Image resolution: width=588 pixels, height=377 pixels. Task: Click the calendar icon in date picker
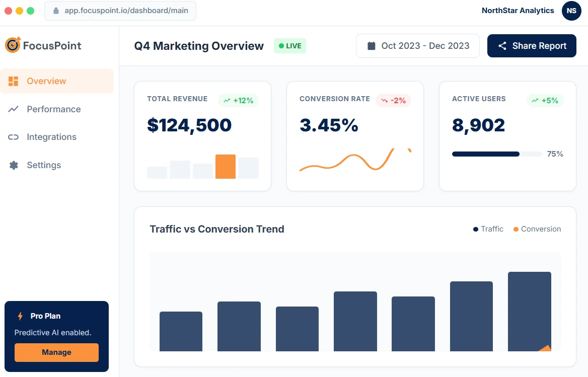[x=372, y=46]
